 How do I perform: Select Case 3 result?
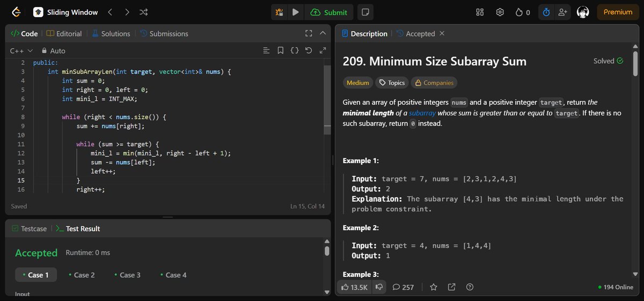coord(127,275)
